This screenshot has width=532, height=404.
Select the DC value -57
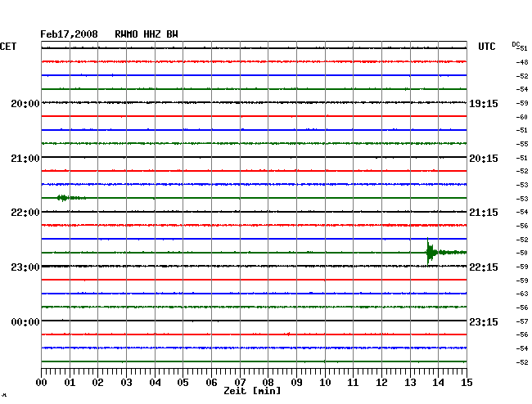(522, 321)
